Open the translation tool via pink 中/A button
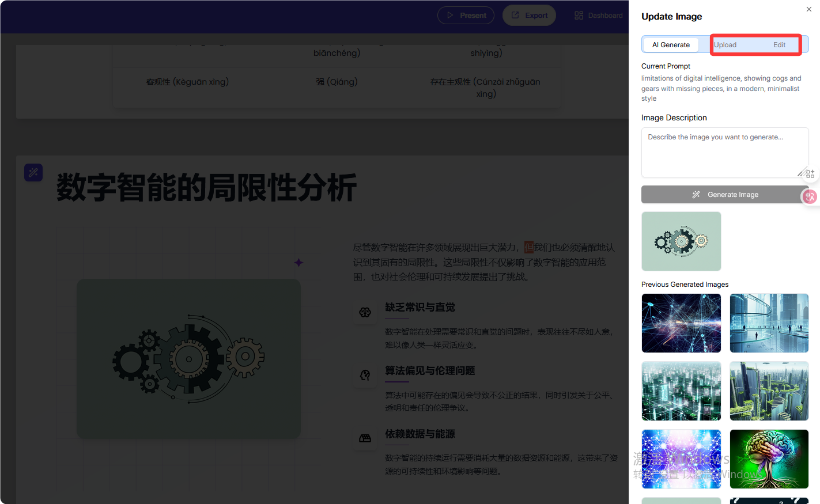Image resolution: width=820 pixels, height=504 pixels. [x=810, y=196]
